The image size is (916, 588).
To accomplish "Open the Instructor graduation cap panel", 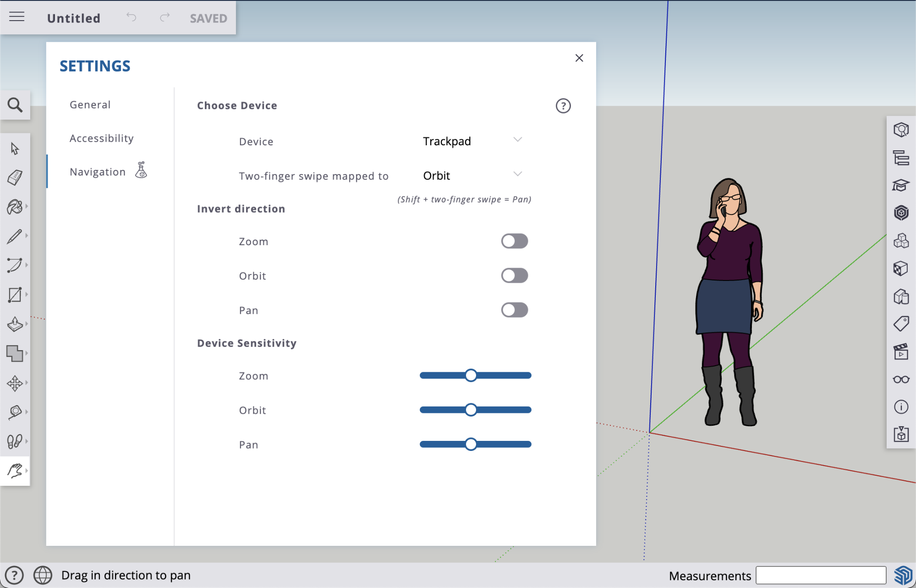I will pos(901,186).
